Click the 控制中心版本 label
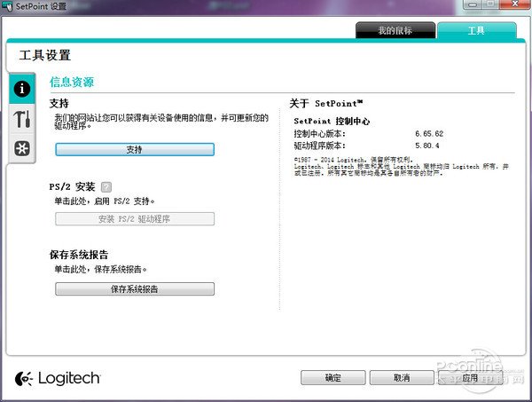The image size is (532, 402). 319,134
